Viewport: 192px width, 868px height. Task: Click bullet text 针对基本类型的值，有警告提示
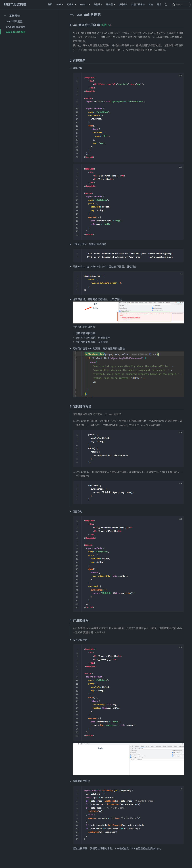pyautogui.click(x=93, y=338)
